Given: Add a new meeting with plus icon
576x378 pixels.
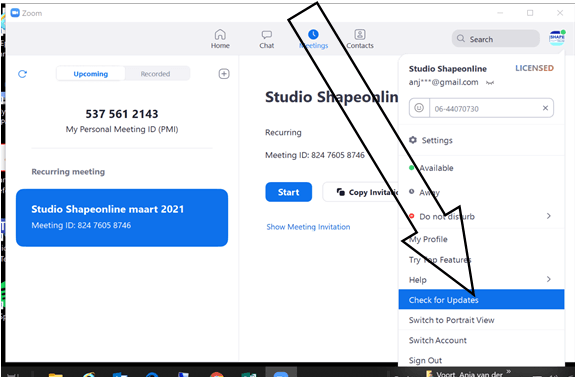Looking at the screenshot, I should (x=224, y=74).
